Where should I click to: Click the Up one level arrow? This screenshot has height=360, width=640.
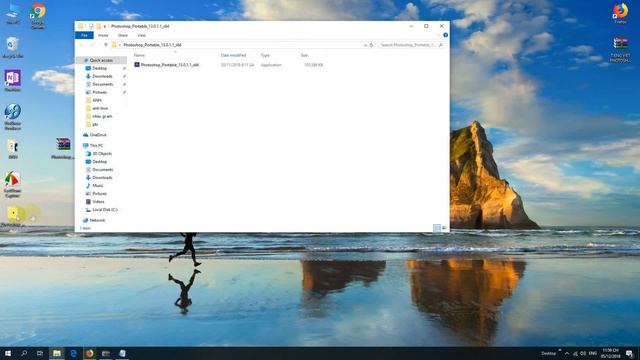point(106,45)
